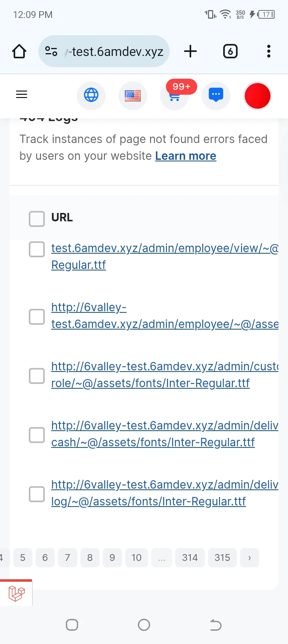Viewport: 288px width, 644px height.
Task: Open a new browser tab with plus
Action: [190, 51]
